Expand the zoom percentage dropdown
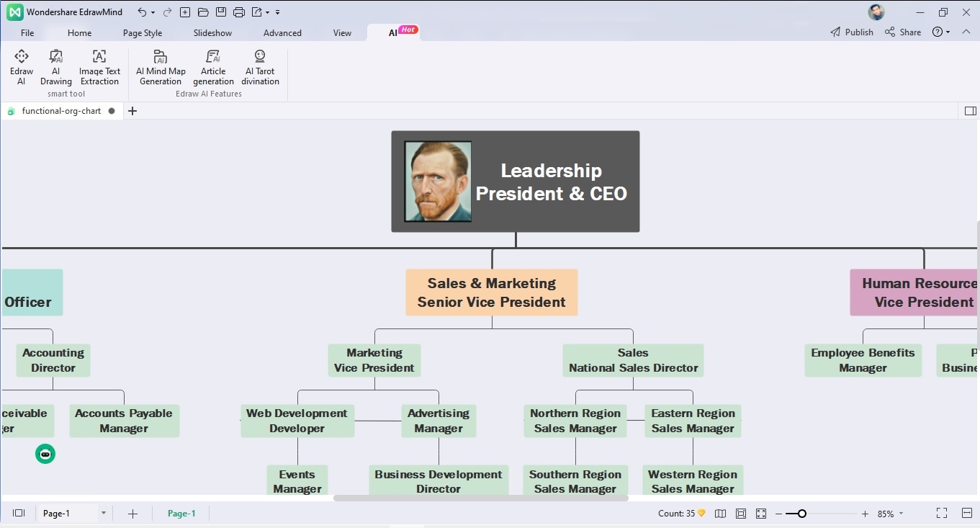Viewport: 980px width, 528px height. click(902, 514)
